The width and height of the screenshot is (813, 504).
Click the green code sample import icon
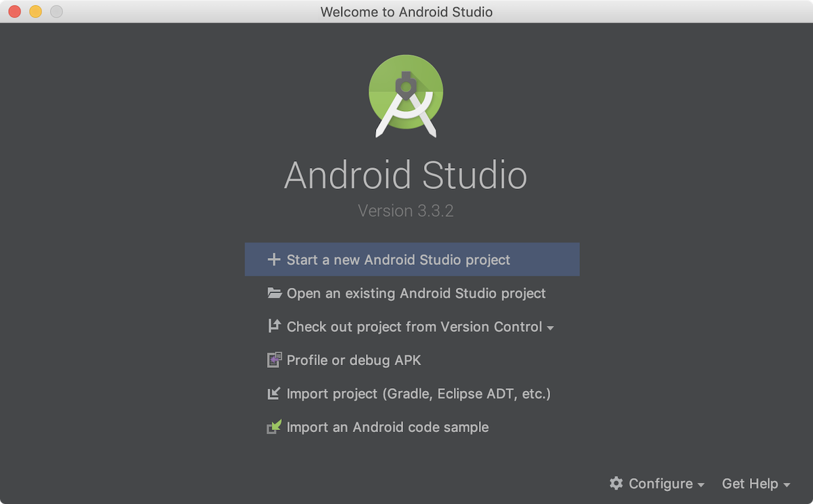(274, 427)
